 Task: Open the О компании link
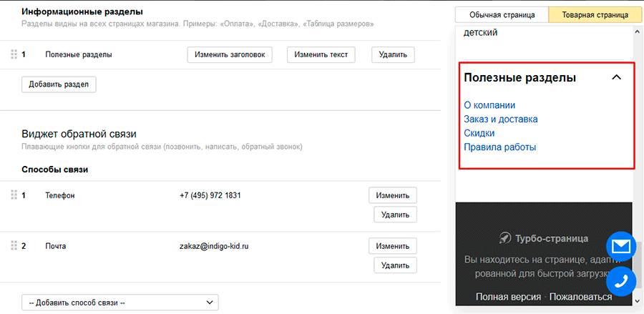489,105
